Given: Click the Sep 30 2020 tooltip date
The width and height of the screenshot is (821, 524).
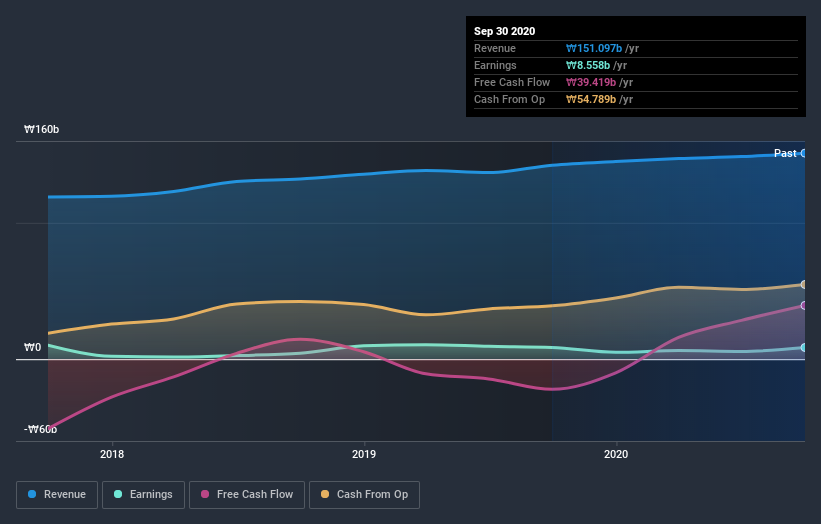Looking at the screenshot, I should 505,31.
